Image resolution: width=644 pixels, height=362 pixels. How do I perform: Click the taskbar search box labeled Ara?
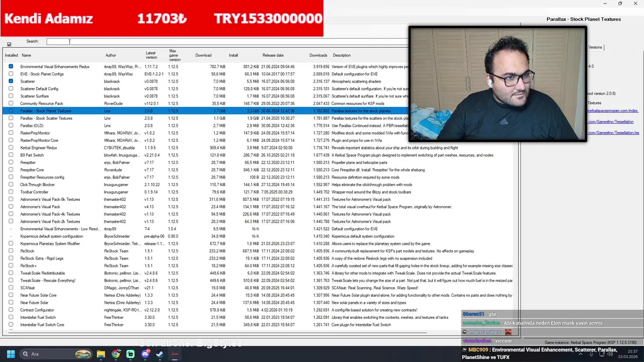(x=56, y=354)
